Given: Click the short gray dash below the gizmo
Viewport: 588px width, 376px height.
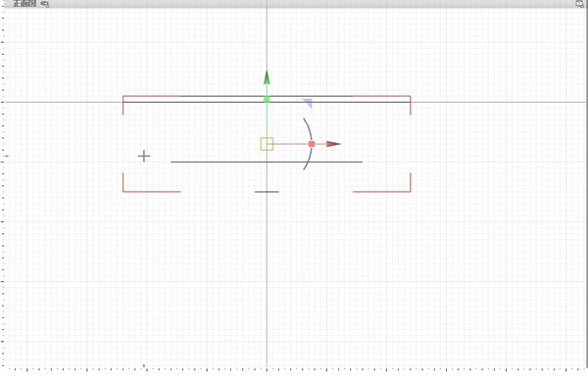Looking at the screenshot, I should pyautogui.click(x=267, y=192).
